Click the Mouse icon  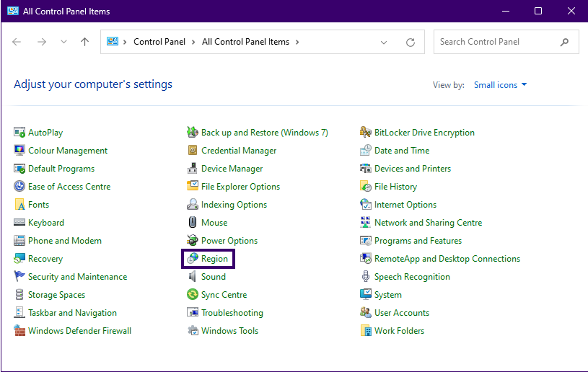pos(193,222)
